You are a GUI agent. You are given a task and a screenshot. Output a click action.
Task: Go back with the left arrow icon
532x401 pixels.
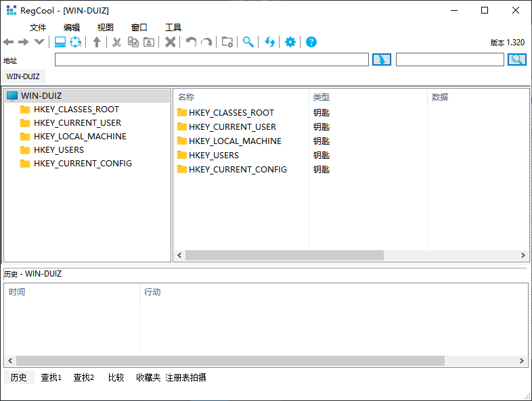pos(9,42)
